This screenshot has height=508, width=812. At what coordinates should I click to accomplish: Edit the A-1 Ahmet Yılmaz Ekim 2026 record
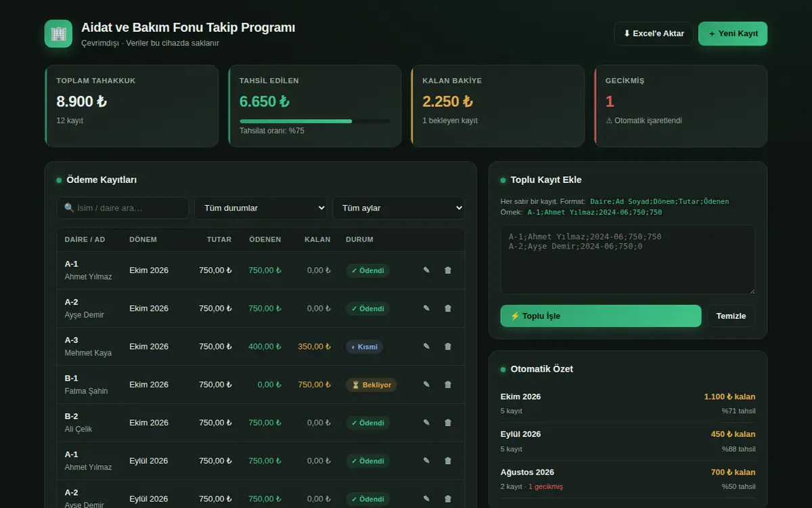426,270
